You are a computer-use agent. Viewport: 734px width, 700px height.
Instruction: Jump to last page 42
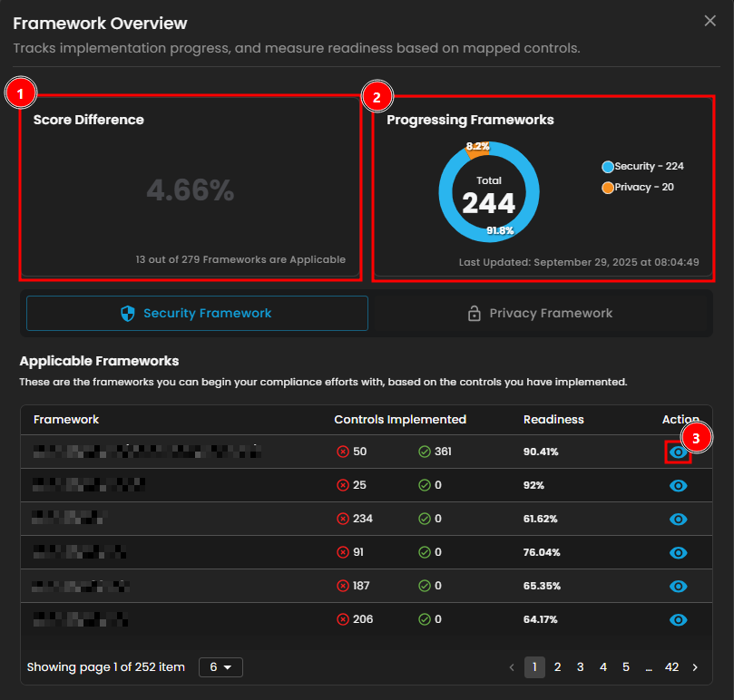(671, 667)
